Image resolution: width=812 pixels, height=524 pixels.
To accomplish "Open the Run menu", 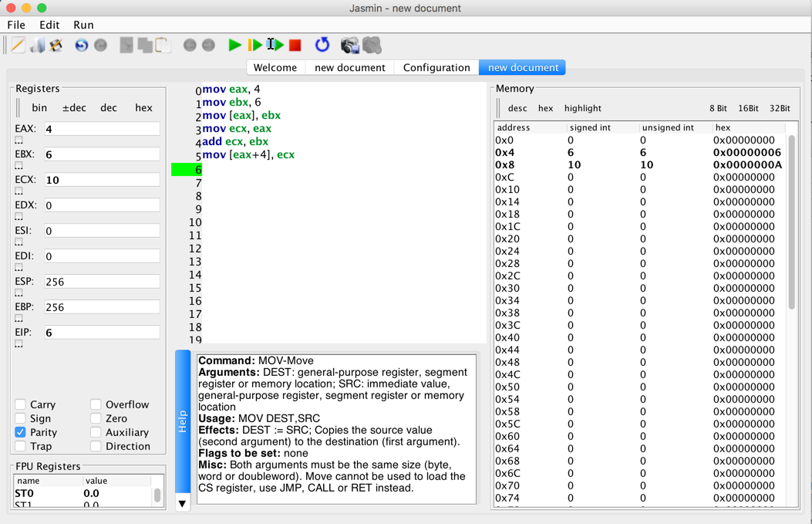I will (x=83, y=25).
